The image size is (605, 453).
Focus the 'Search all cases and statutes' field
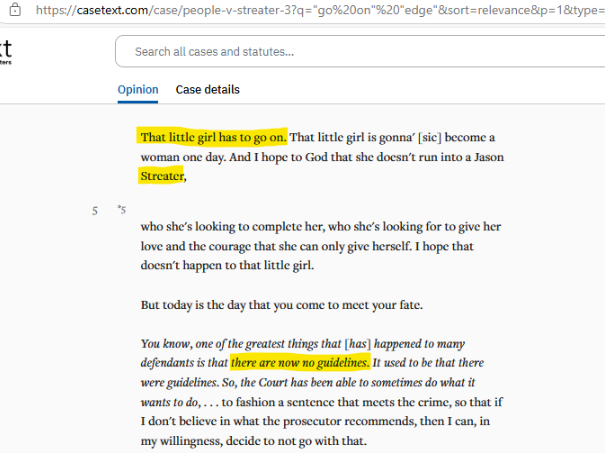(360, 51)
